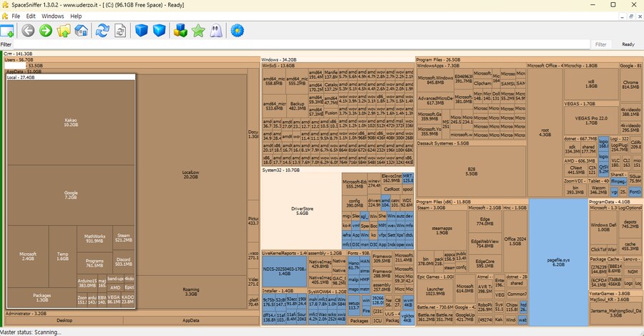Open the Edit menu
644x336 pixels.
point(31,16)
